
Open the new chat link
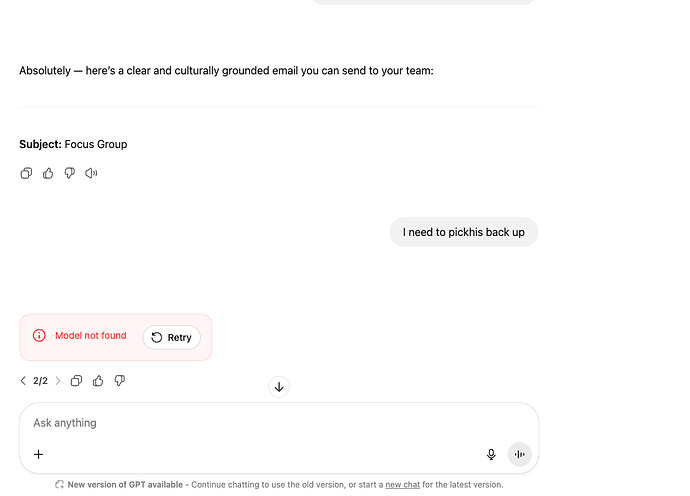403,485
